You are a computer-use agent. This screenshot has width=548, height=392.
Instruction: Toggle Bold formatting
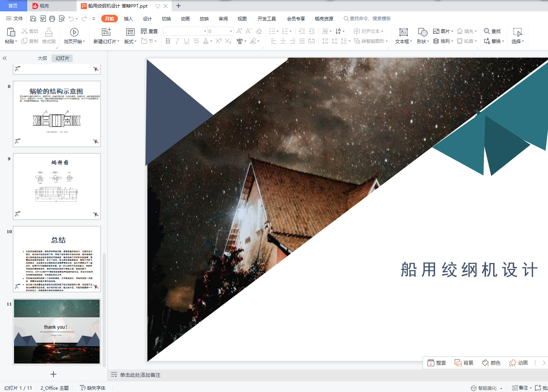click(168, 41)
